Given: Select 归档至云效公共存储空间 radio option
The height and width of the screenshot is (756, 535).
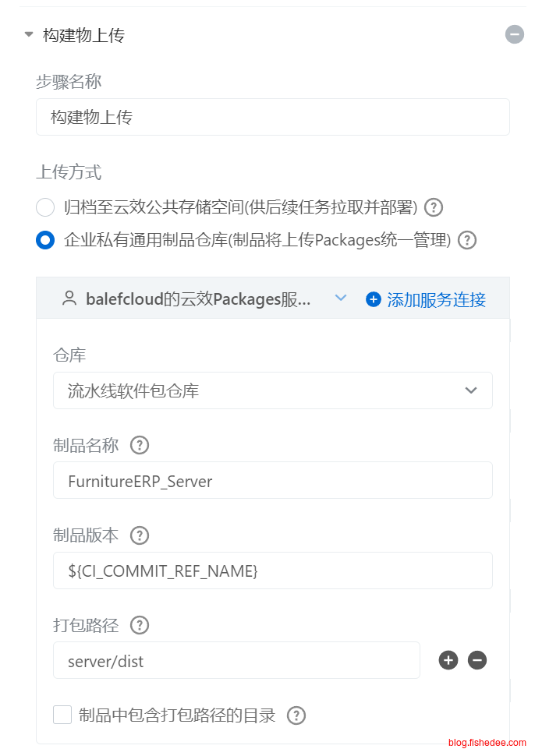Looking at the screenshot, I should (x=45, y=207).
